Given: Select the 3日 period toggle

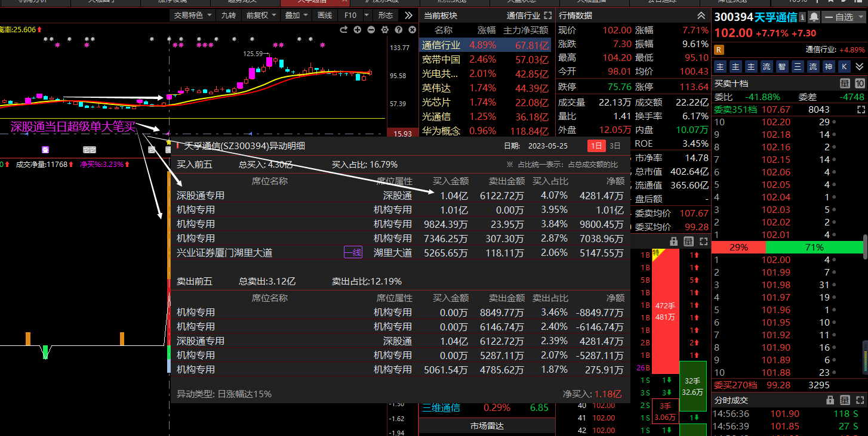Looking at the screenshot, I should pos(615,146).
